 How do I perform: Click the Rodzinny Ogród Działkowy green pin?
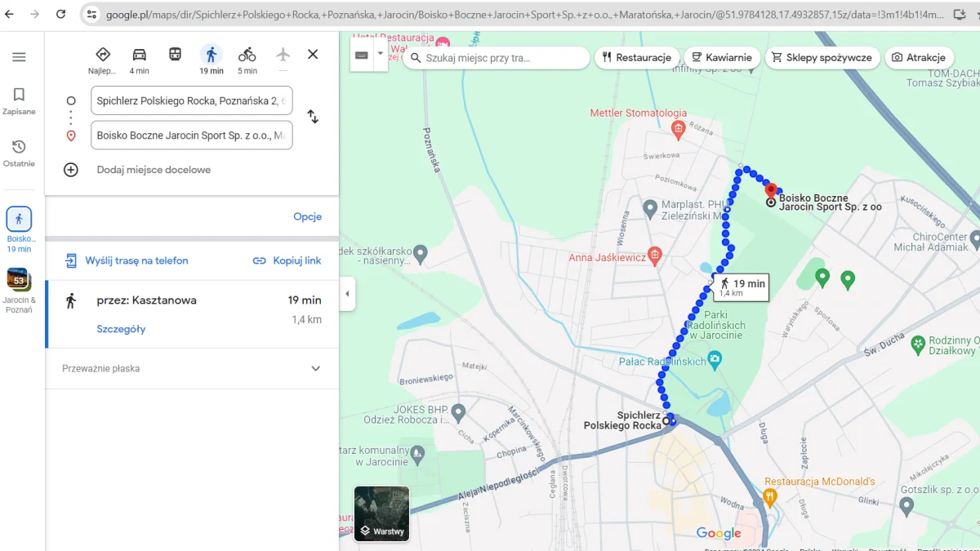(x=918, y=344)
